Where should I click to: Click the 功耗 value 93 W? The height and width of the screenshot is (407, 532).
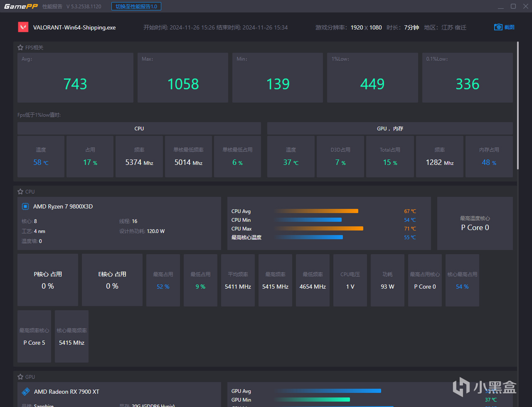point(387,287)
